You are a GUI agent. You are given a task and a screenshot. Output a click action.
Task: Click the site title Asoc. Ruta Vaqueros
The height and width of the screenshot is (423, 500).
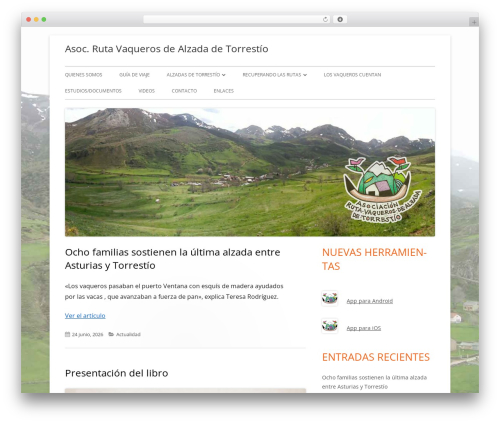pos(167,49)
